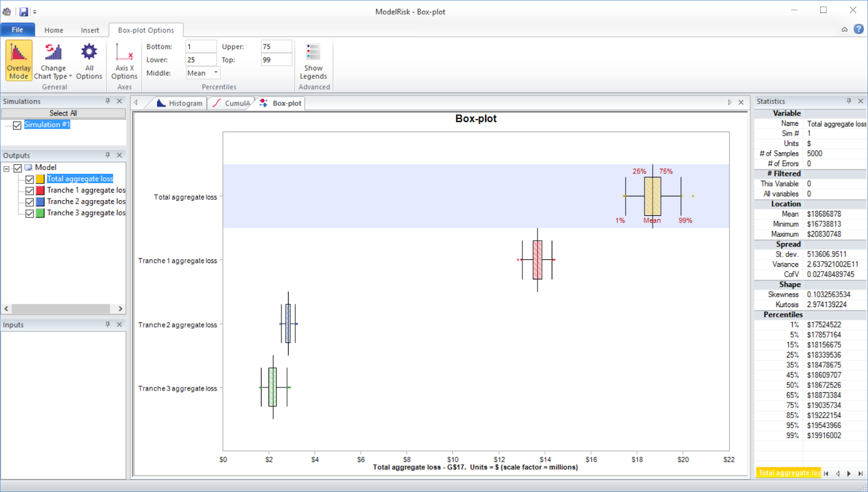The image size is (868, 492).
Task: Pin the Simulations panel
Action: coord(107,101)
